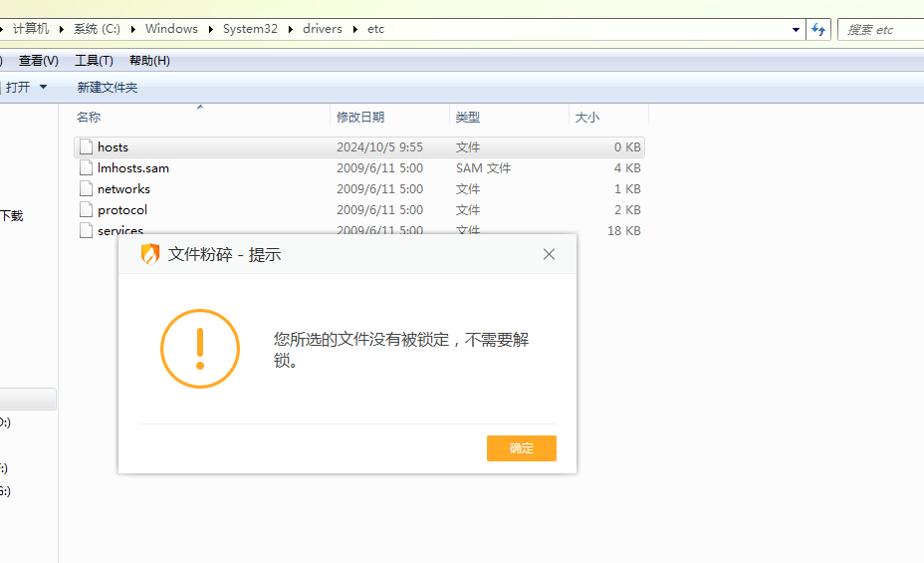Image resolution: width=924 pixels, height=563 pixels.
Task: Expand the arrow after System32 in path
Action: tap(293, 30)
